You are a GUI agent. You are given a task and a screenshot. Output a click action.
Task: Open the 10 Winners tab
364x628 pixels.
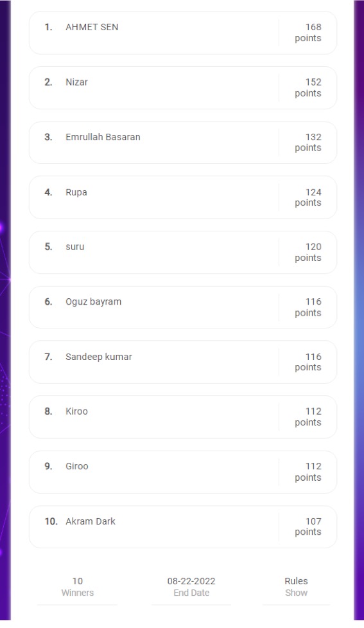pyautogui.click(x=78, y=587)
